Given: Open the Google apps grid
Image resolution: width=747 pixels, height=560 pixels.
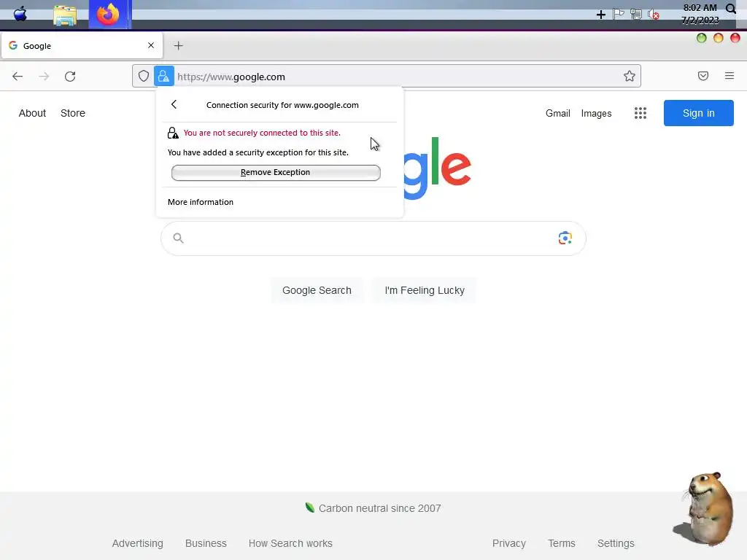Looking at the screenshot, I should 640,113.
